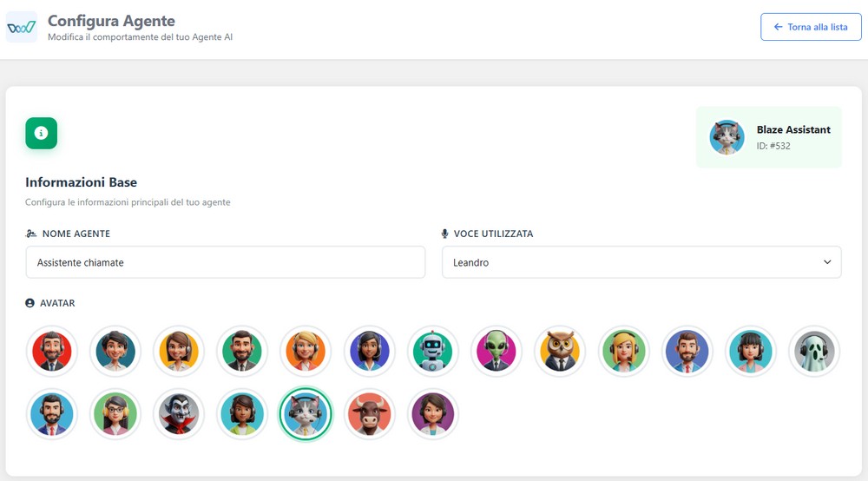Image resolution: width=868 pixels, height=481 pixels.
Task: Select blonde woman on green background avatar
Action: [623, 351]
